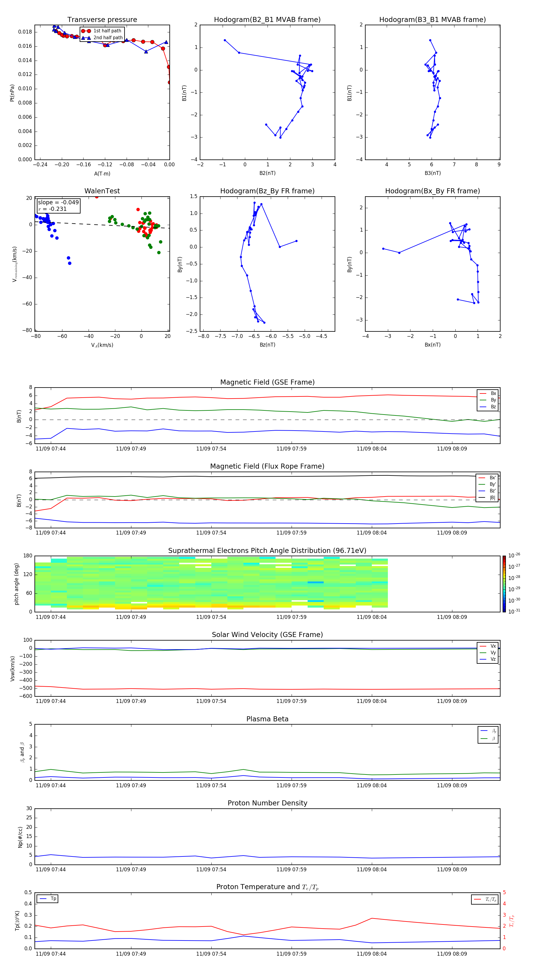Click the 'WalenTest' plot title
Viewport: 535px width, 980px height.
point(102,191)
